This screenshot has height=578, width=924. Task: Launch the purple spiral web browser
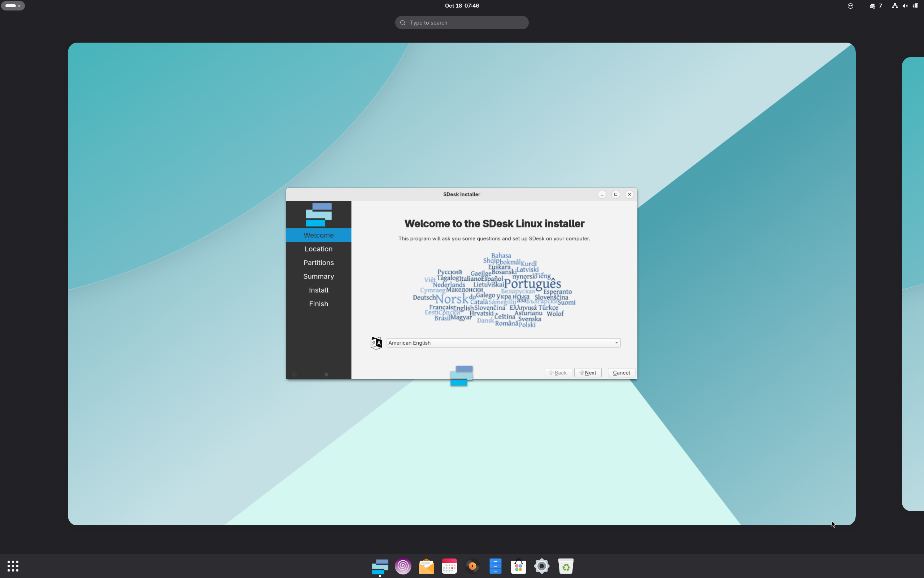click(x=403, y=566)
